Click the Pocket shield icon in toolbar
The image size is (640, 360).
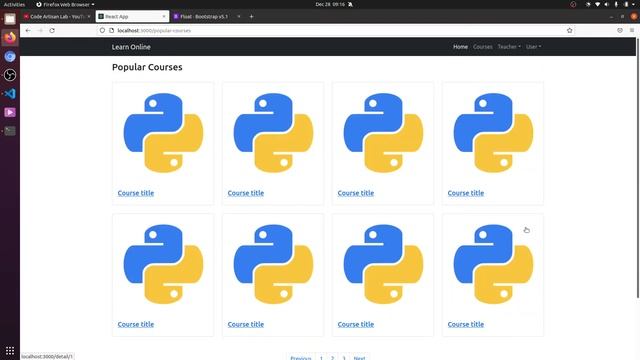pyautogui.click(x=620, y=31)
